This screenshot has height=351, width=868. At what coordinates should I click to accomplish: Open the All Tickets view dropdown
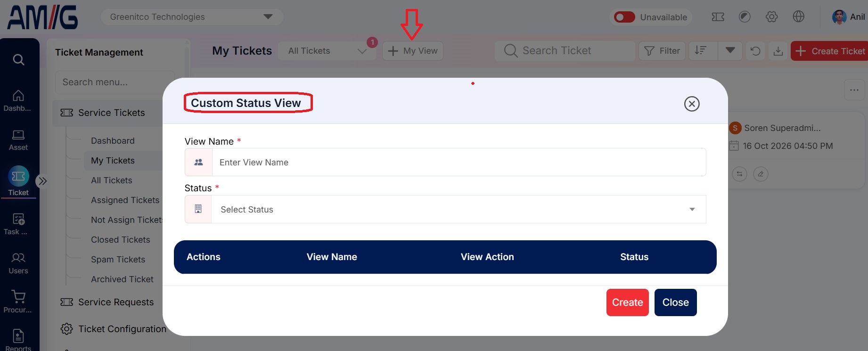(327, 51)
